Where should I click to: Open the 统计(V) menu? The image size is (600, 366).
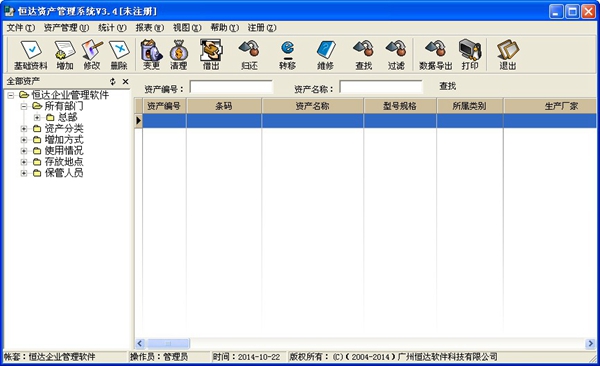point(112,28)
